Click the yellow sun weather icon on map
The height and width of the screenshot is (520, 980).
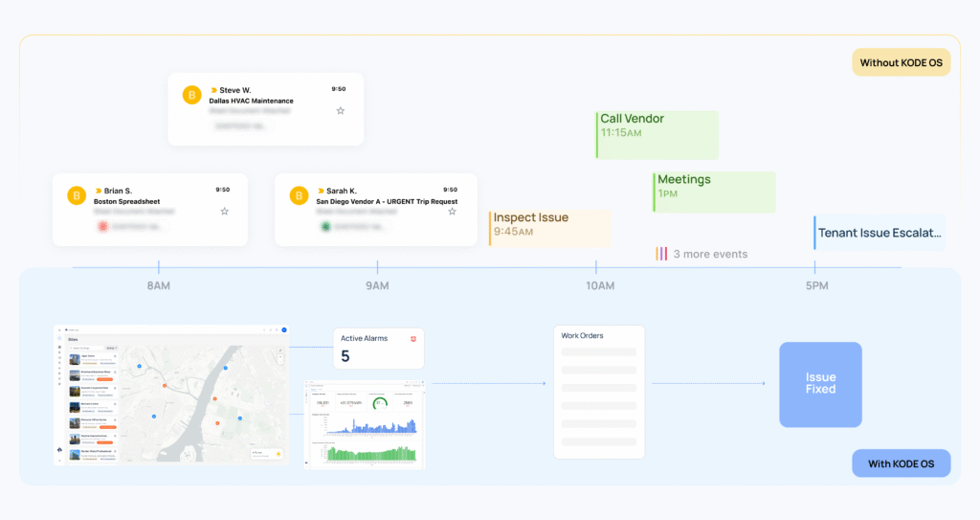(278, 454)
